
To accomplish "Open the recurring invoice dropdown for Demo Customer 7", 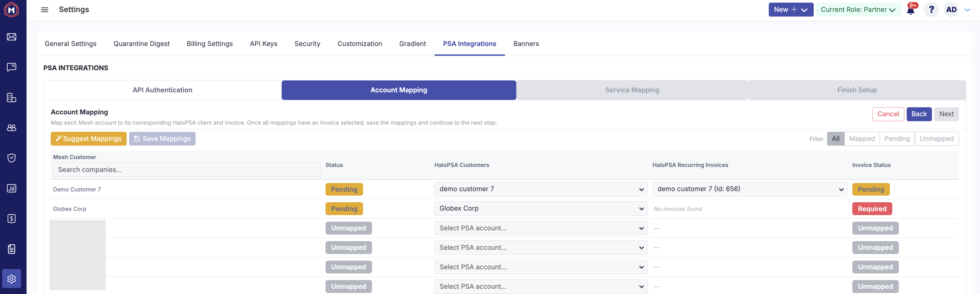I will (x=750, y=189).
